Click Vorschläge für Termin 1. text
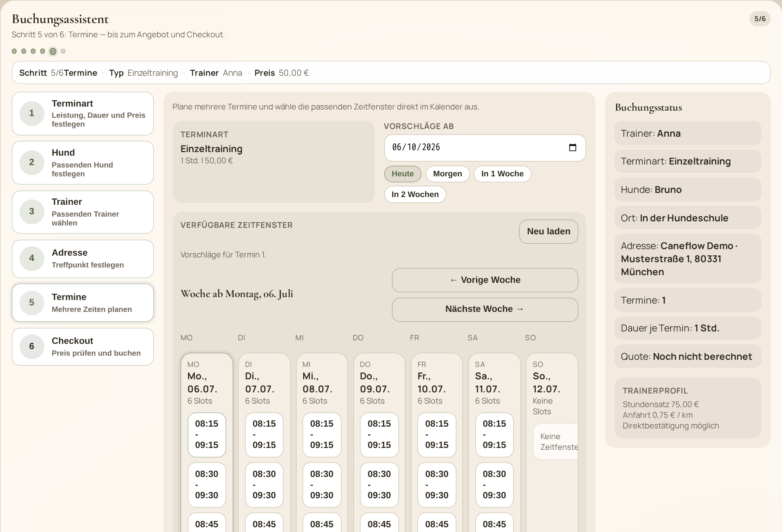The height and width of the screenshot is (532, 782). 223,254
